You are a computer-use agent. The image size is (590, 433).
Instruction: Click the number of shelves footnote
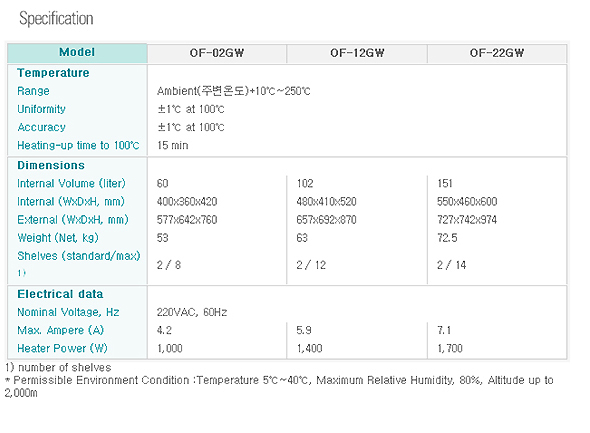coord(58,367)
